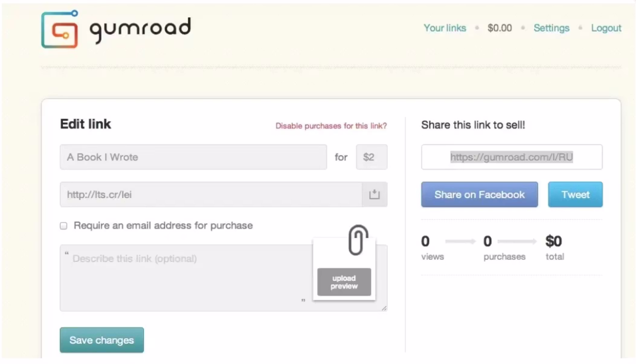Click the $0.00 balance indicator
Image resolution: width=636 pixels, height=364 pixels.
click(499, 28)
